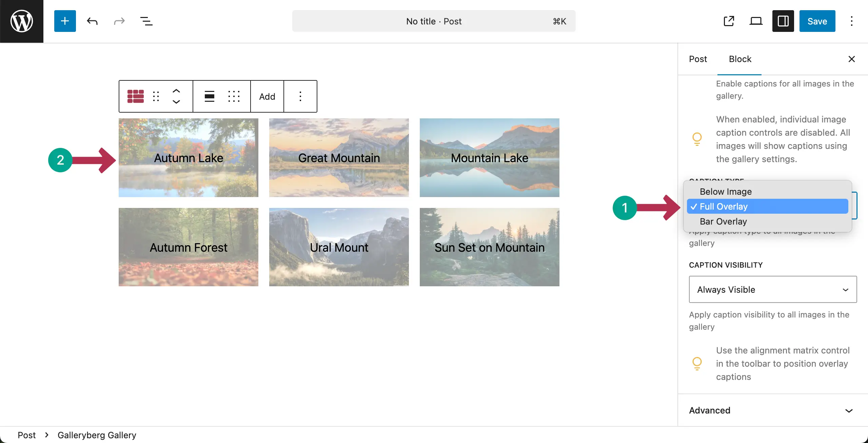Screen dimensions: 868x443
Task: Switch to the Post tab
Action: (698, 59)
